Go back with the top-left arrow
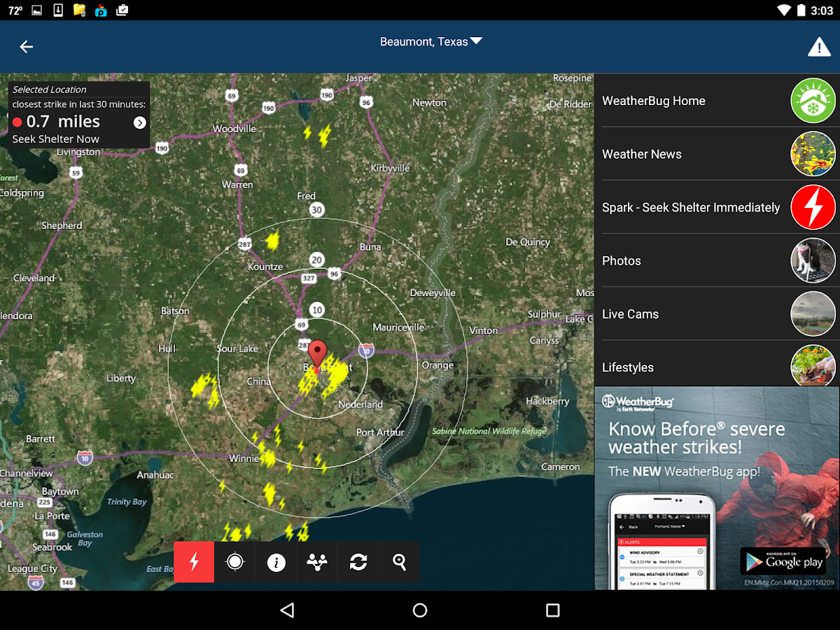This screenshot has width=840, height=630. coord(26,47)
